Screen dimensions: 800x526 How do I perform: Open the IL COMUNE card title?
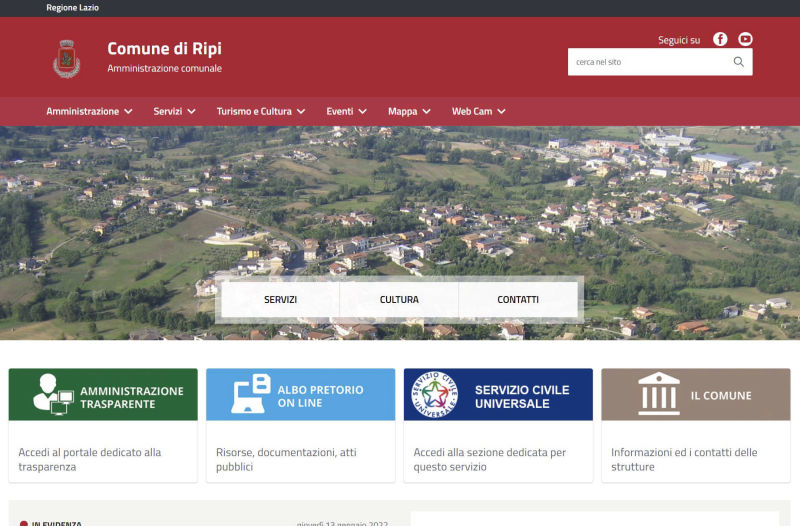(x=721, y=395)
